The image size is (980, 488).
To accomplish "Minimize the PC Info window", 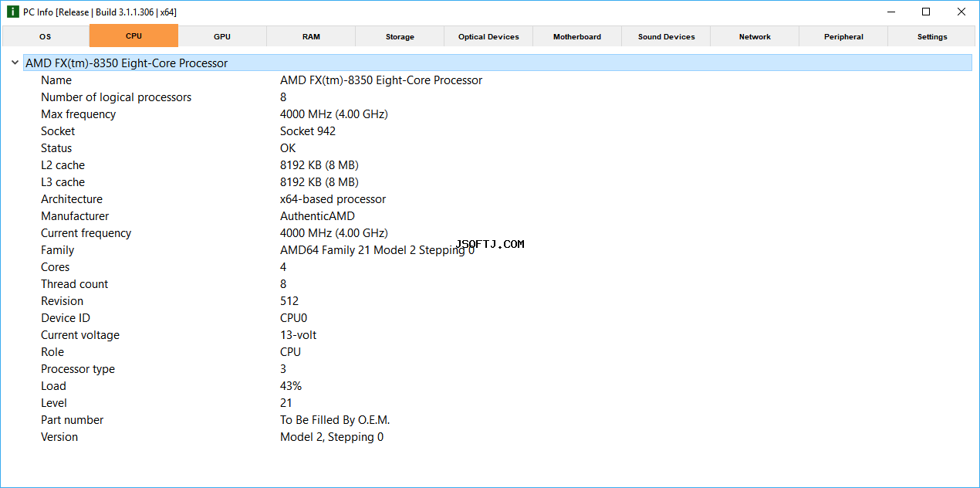I will coord(891,12).
